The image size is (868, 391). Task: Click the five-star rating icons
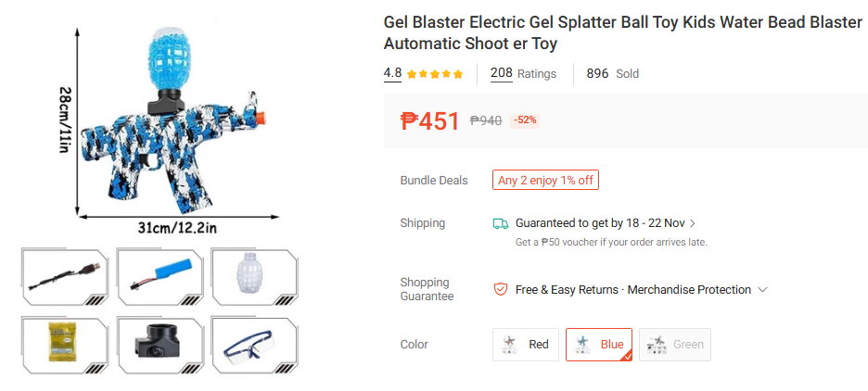[x=435, y=74]
